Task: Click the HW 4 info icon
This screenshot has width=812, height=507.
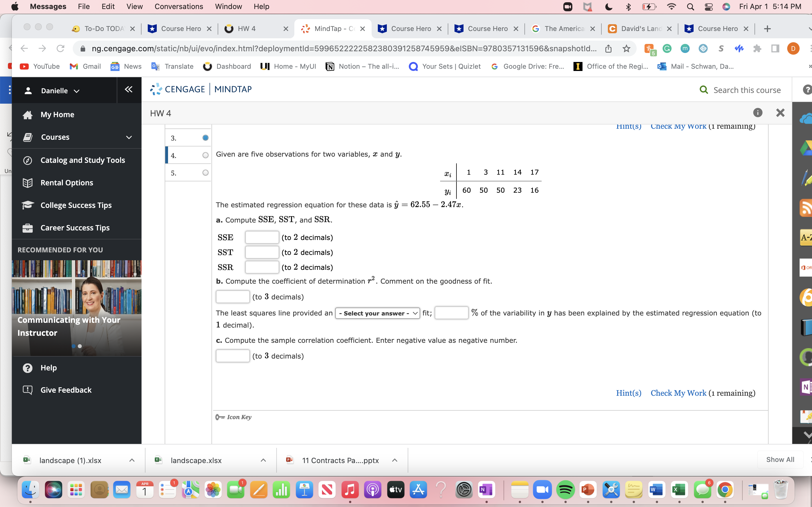Action: [x=758, y=113]
